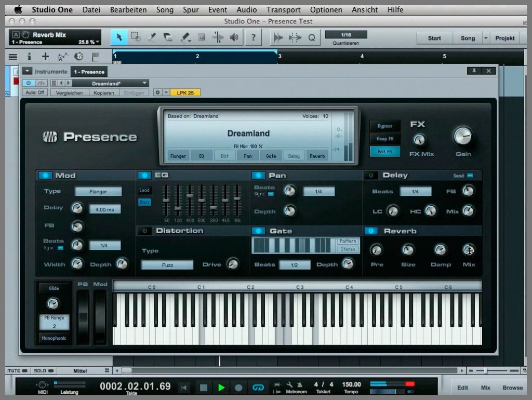Open the Bearbeiten menu
532x400 pixels.
pos(128,9)
